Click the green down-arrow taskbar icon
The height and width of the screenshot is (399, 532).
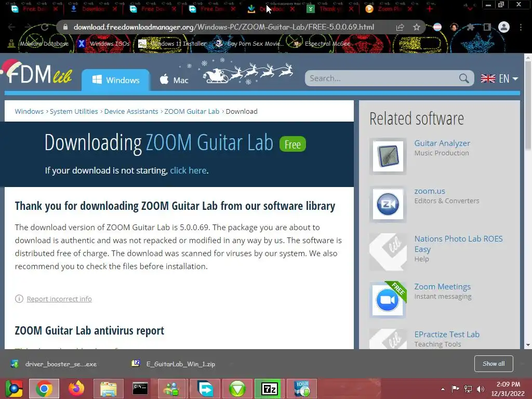tap(237, 389)
